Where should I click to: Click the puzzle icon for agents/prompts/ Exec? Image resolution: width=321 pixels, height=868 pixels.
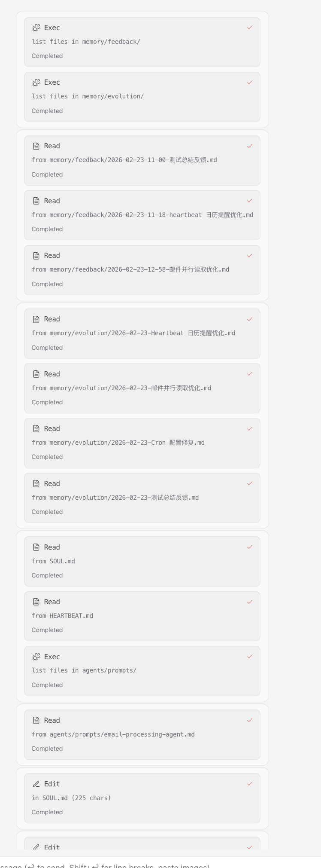coord(36,657)
